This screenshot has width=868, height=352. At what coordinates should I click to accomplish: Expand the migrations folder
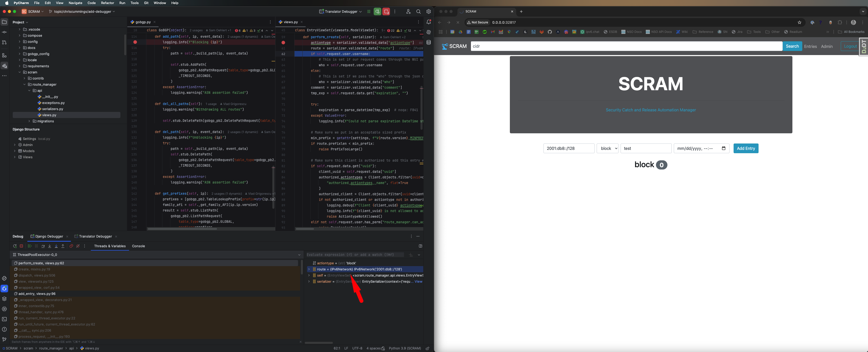click(x=29, y=121)
